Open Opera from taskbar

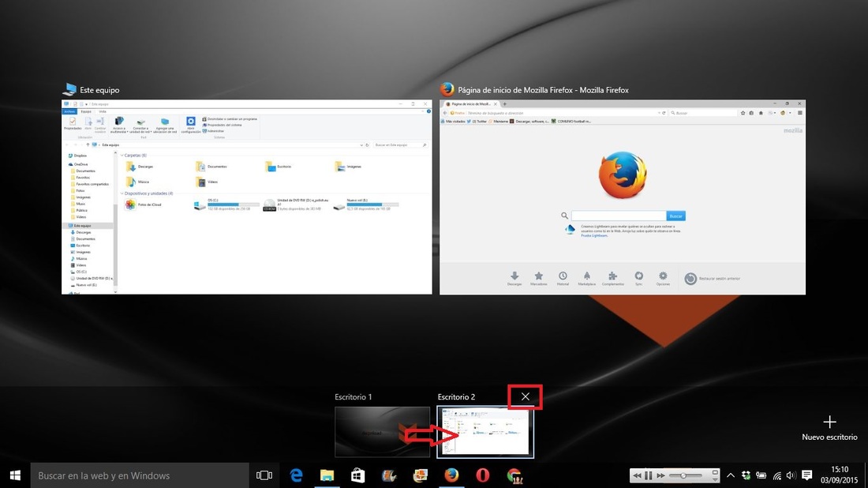[x=483, y=475]
